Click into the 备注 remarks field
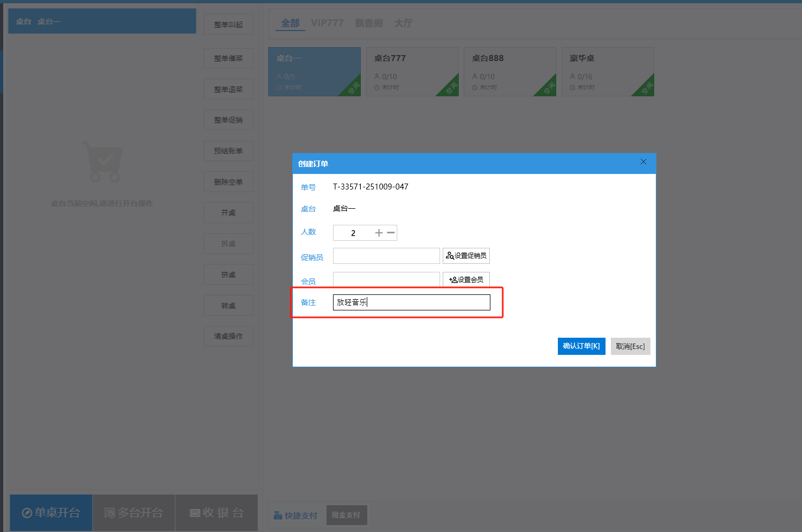Screen dimensions: 802x532 coord(411,302)
